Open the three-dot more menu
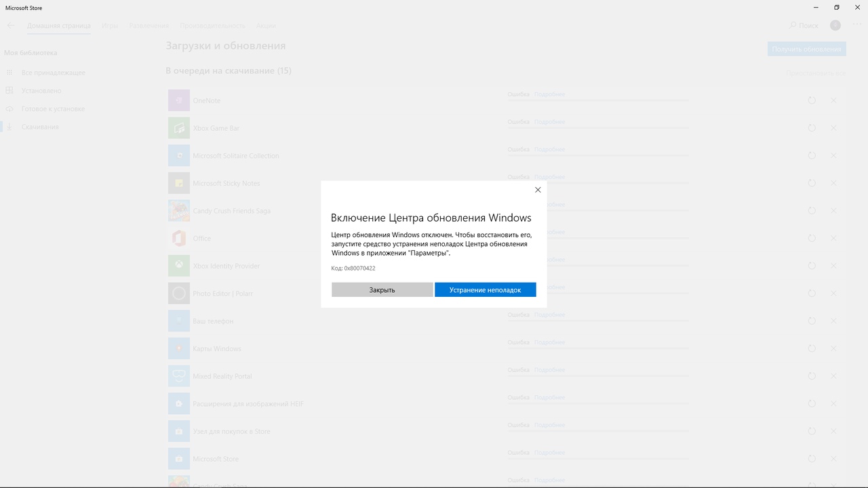Viewport: 868px width, 488px height. [857, 25]
